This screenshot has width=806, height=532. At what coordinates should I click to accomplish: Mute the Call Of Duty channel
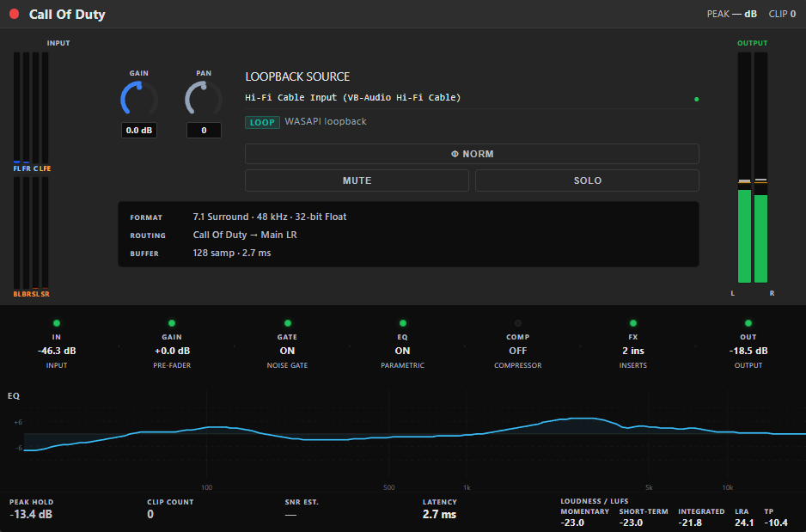(x=357, y=180)
